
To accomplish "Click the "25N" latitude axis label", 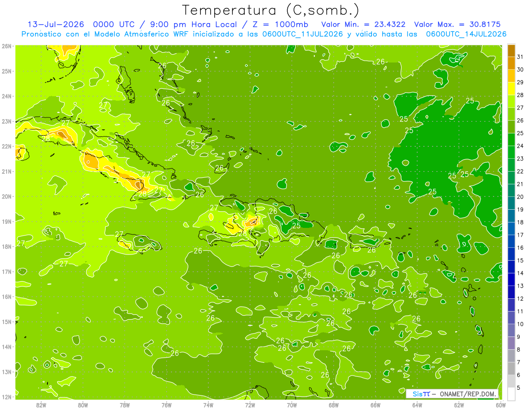I will tap(6, 71).
